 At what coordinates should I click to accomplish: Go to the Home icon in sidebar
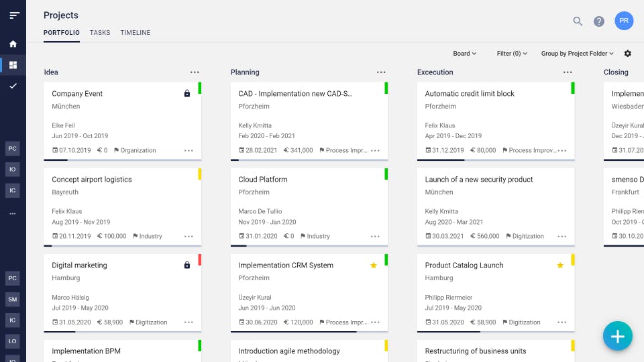13,44
